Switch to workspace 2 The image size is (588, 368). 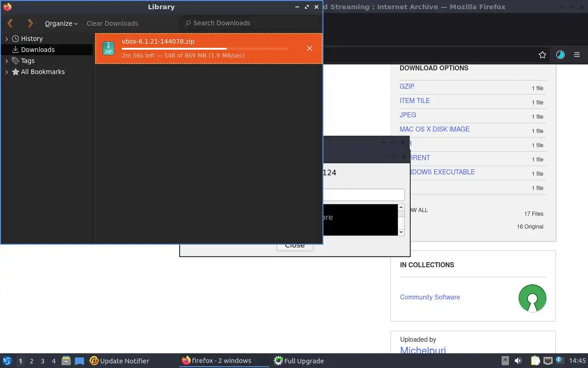point(31,361)
